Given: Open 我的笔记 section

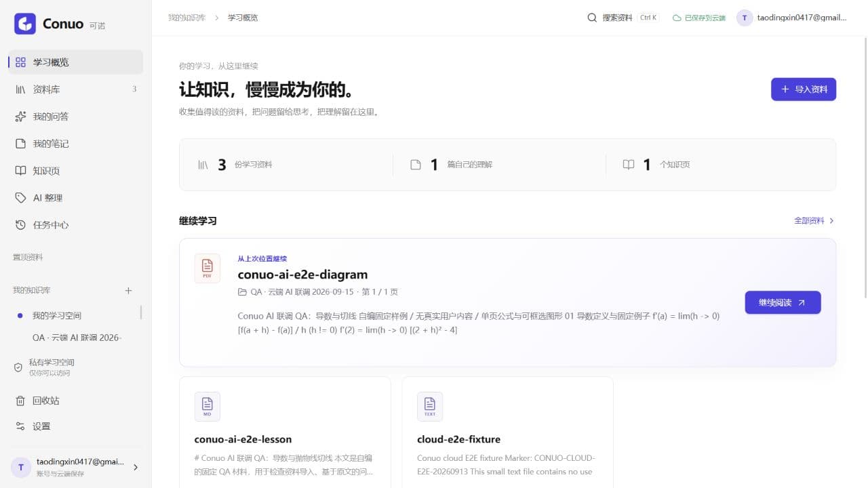Looking at the screenshot, I should coord(76,144).
